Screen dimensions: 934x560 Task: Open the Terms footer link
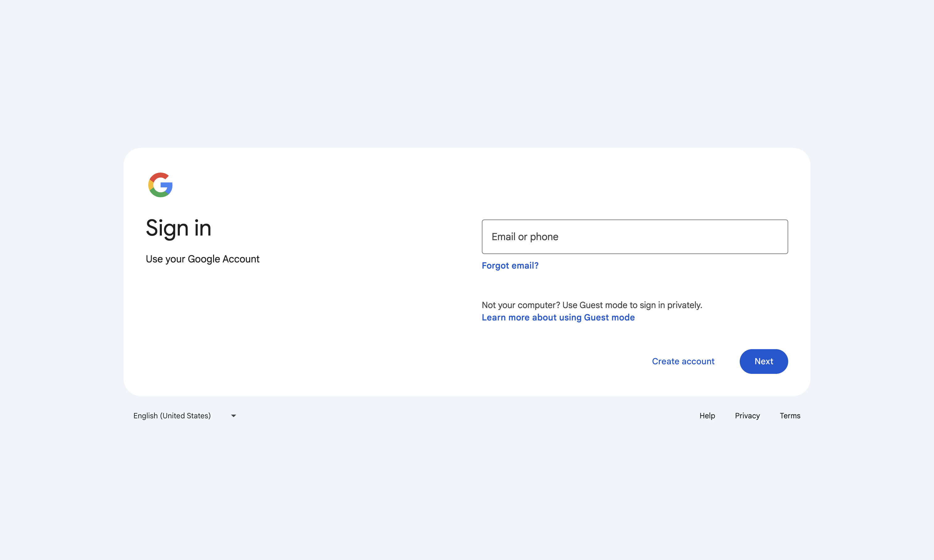point(790,416)
